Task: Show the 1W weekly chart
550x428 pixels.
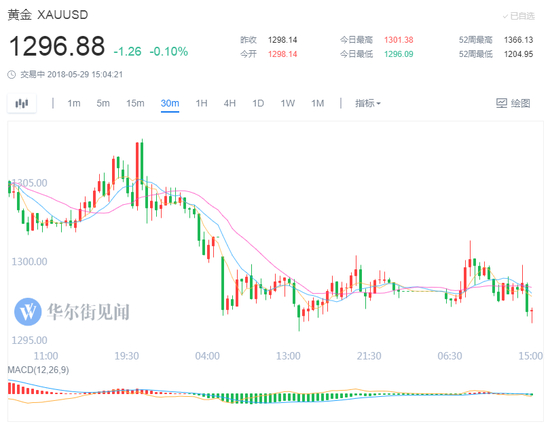Action: (x=288, y=103)
